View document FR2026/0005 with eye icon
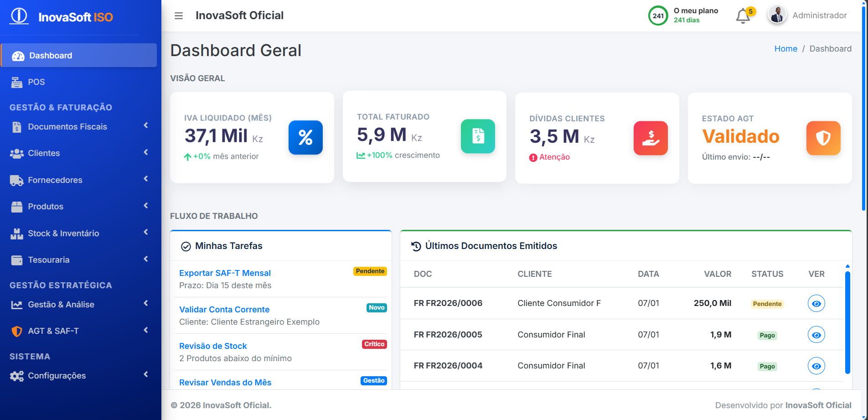The height and width of the screenshot is (420, 868). click(x=816, y=335)
